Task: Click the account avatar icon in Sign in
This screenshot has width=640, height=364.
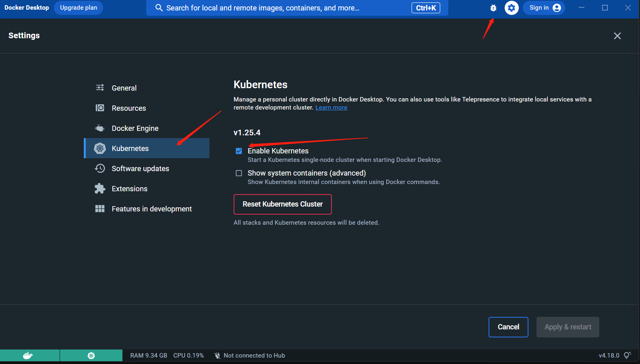Action: (x=557, y=8)
